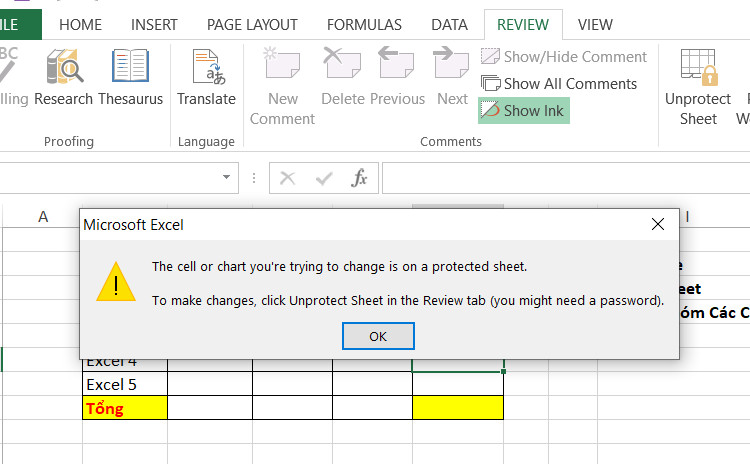This screenshot has height=464, width=750.
Task: Go to Previous comment
Action: click(397, 77)
